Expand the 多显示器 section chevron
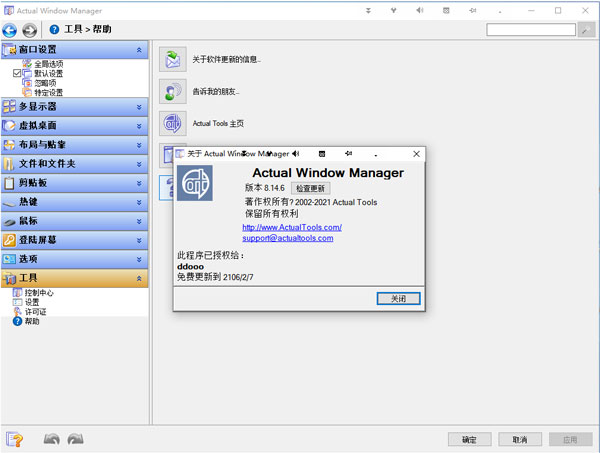This screenshot has width=600, height=453. pyautogui.click(x=139, y=108)
